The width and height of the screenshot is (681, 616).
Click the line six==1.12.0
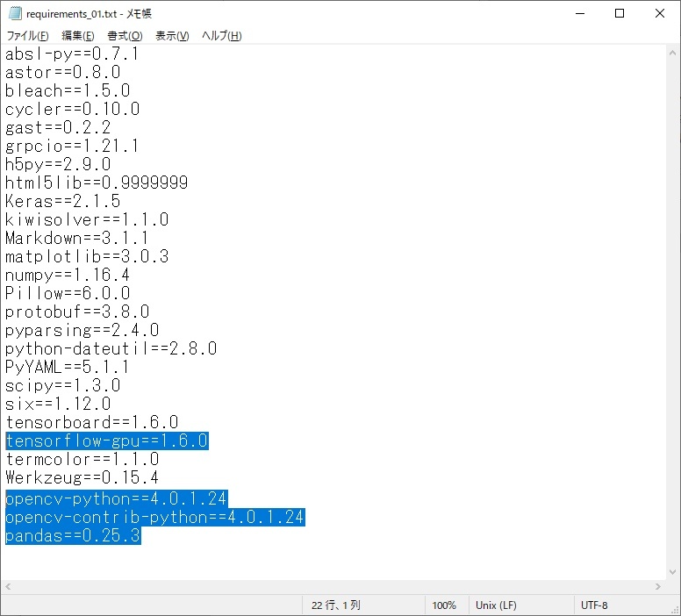pos(58,404)
